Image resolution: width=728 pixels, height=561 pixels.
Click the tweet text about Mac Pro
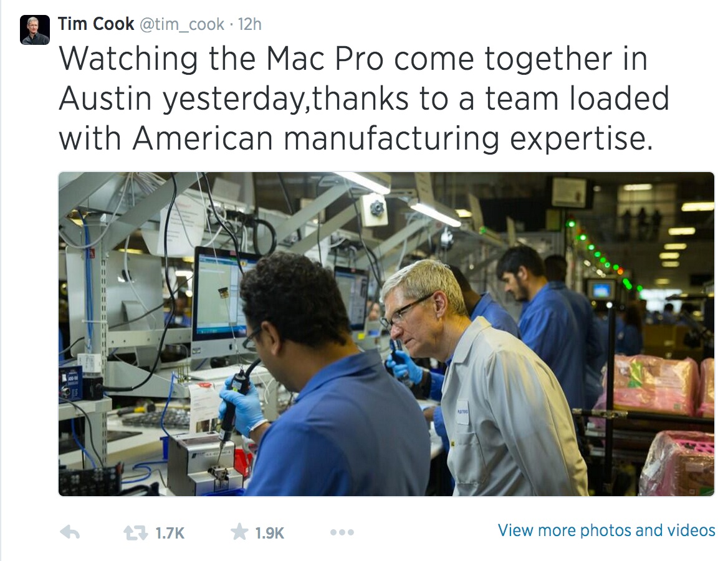tap(363, 98)
